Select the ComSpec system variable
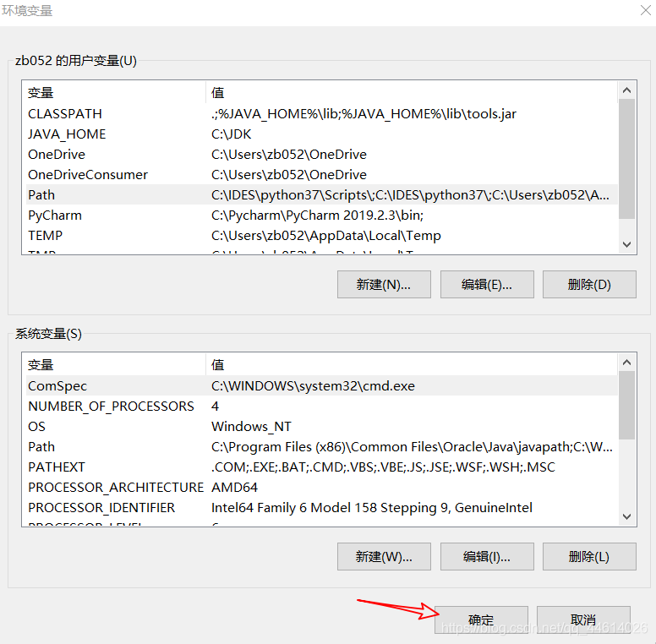Viewport: 656px width, 644px height. tap(322, 385)
